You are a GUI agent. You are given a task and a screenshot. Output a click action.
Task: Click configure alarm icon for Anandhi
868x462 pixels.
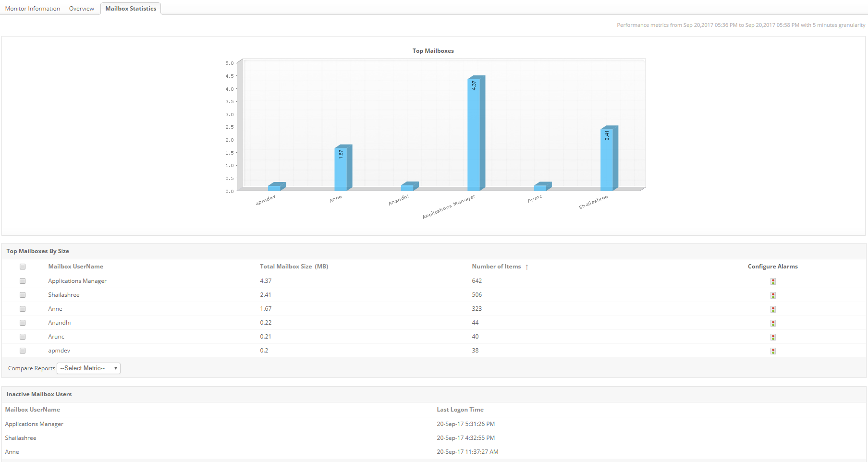[773, 323]
